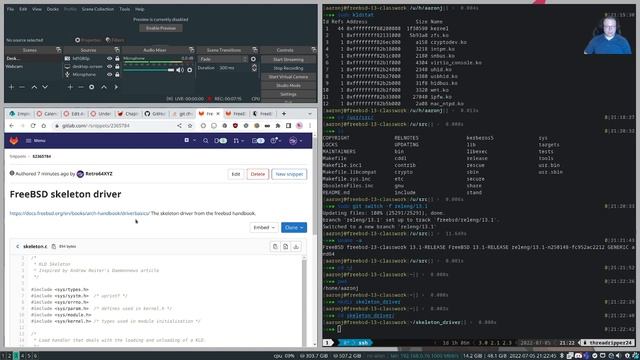Toggle lock on desktop-screen source

[117, 67]
